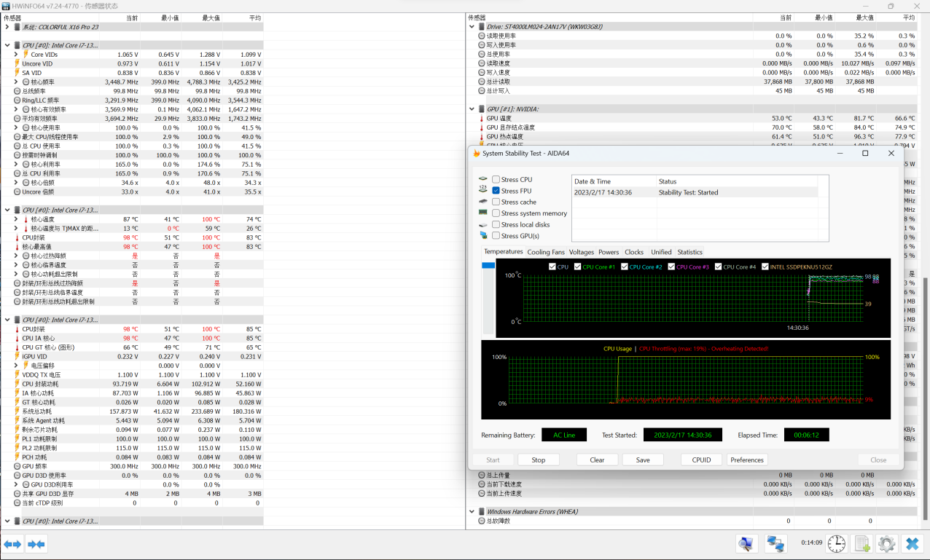Click the expand-right blue arrows icon
Viewport: 930px width, 560px height.
[36, 544]
